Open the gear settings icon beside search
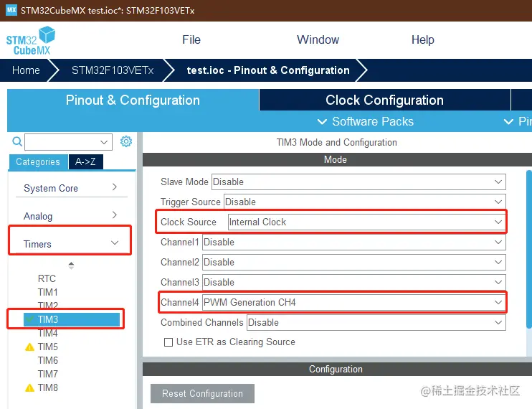 pyautogui.click(x=126, y=141)
